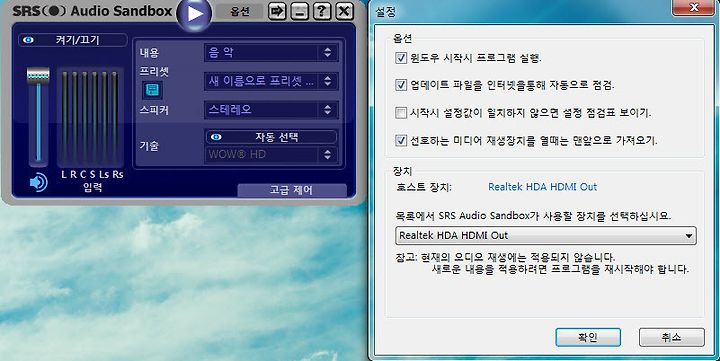Open the 옵션 menu in SRS Audio Sandbox
The width and height of the screenshot is (720, 361).
click(240, 11)
